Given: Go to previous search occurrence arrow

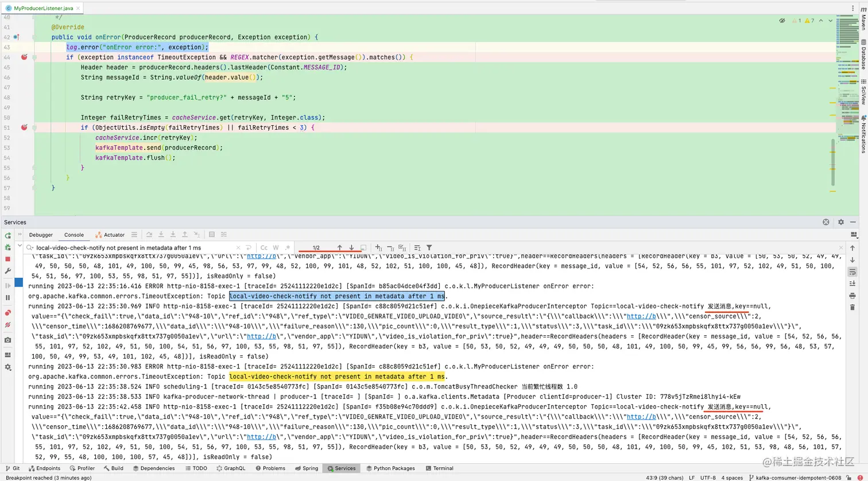Looking at the screenshot, I should point(339,247).
